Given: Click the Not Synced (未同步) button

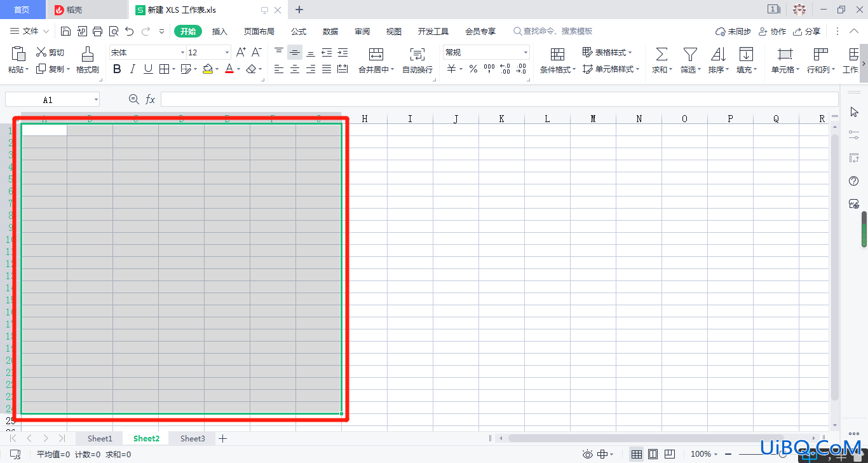Looking at the screenshot, I should [733, 31].
